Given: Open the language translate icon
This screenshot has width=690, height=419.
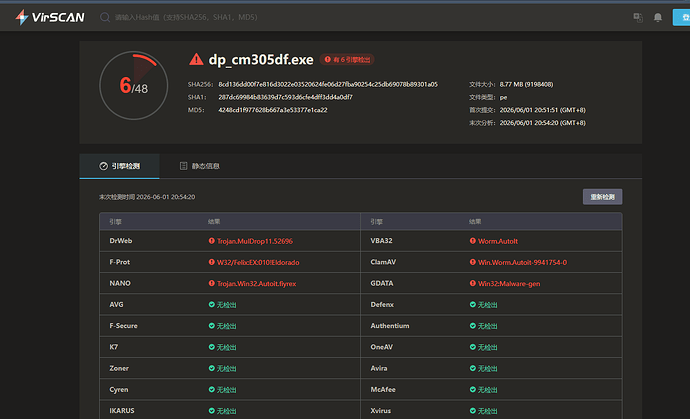Looking at the screenshot, I should point(638,17).
